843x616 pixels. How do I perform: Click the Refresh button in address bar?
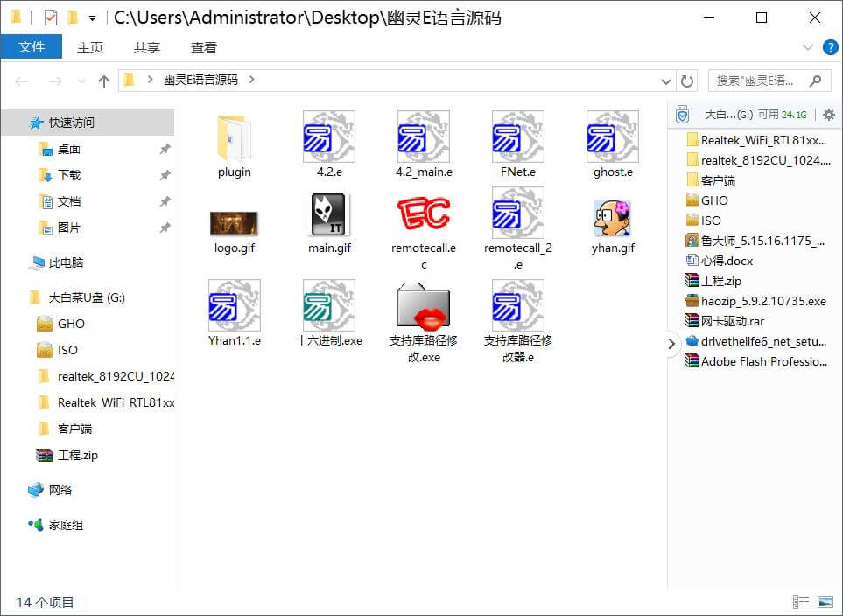tap(688, 79)
